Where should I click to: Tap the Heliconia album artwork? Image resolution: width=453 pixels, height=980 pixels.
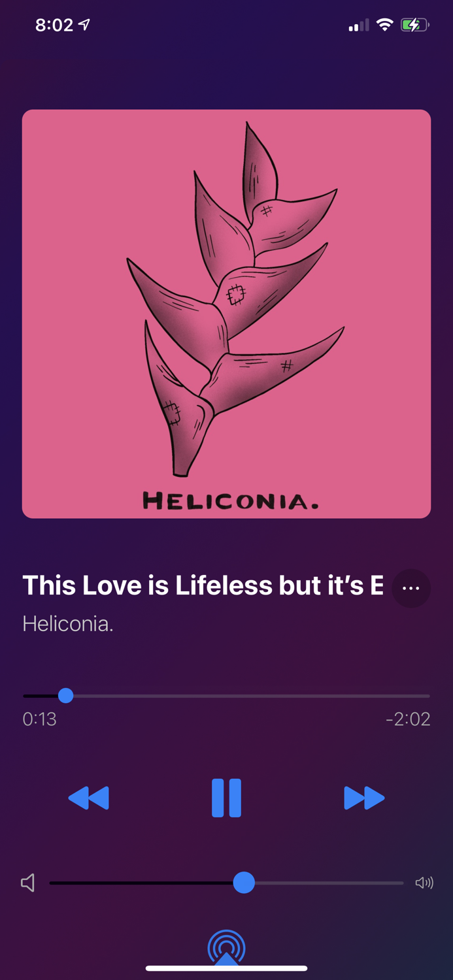(x=226, y=314)
